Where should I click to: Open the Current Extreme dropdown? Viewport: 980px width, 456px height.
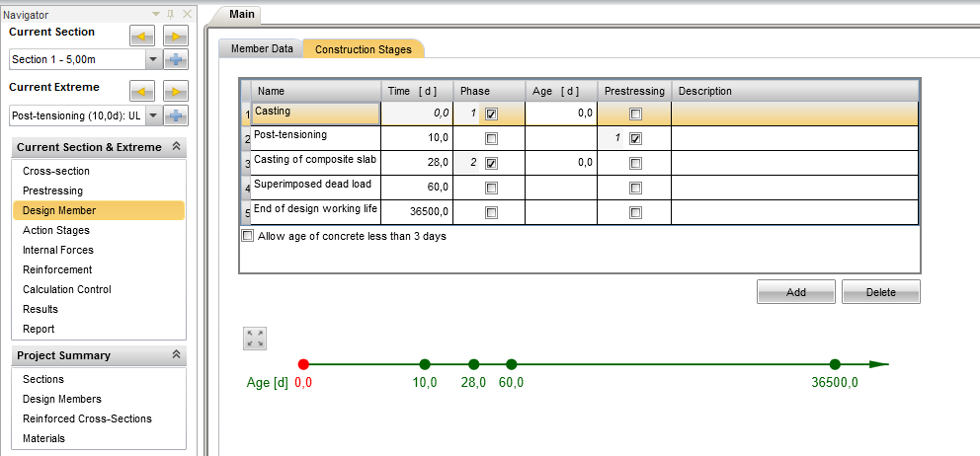tap(152, 115)
